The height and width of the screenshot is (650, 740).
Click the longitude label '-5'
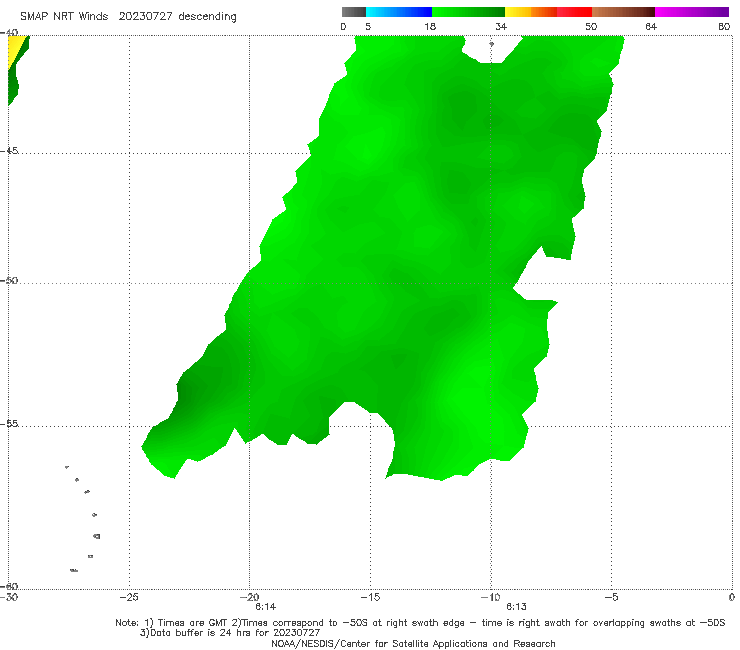point(611,597)
